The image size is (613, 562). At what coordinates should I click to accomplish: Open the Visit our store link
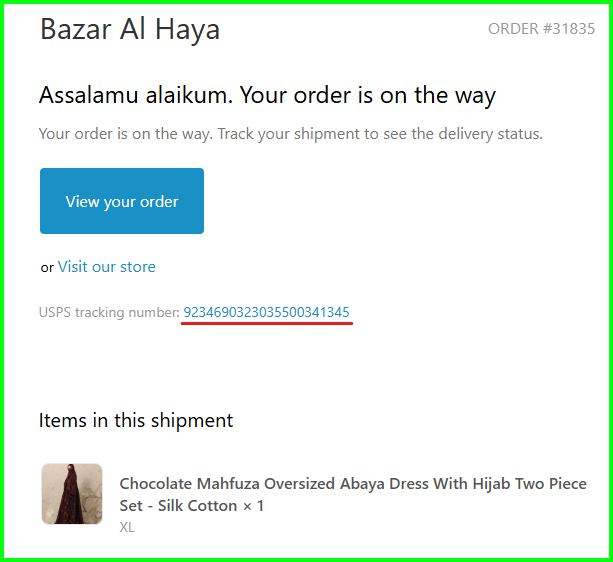coord(106,267)
